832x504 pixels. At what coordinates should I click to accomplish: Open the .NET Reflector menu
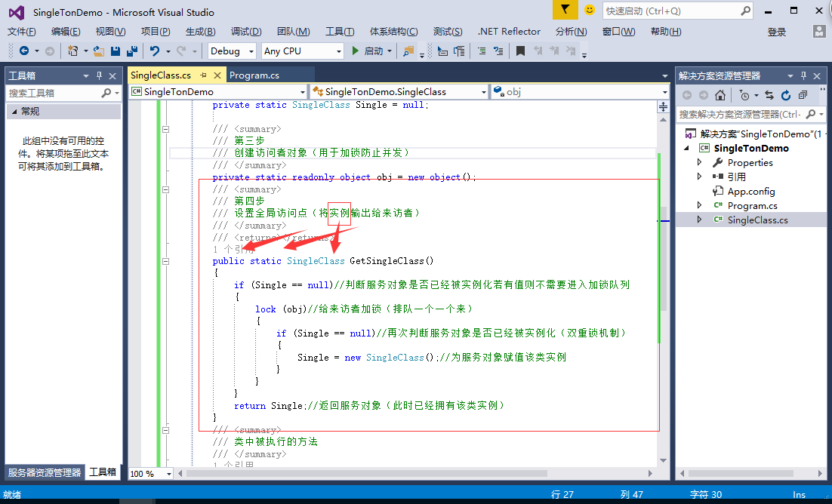tap(510, 31)
